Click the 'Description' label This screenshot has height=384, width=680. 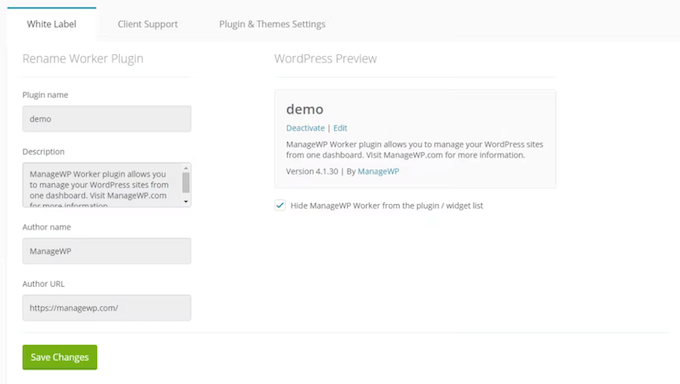click(x=43, y=151)
